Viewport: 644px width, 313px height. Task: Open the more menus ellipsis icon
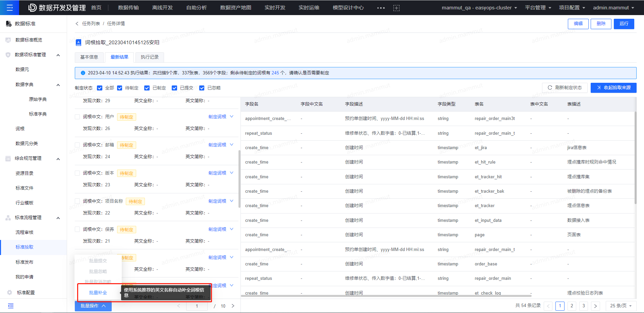[381, 8]
